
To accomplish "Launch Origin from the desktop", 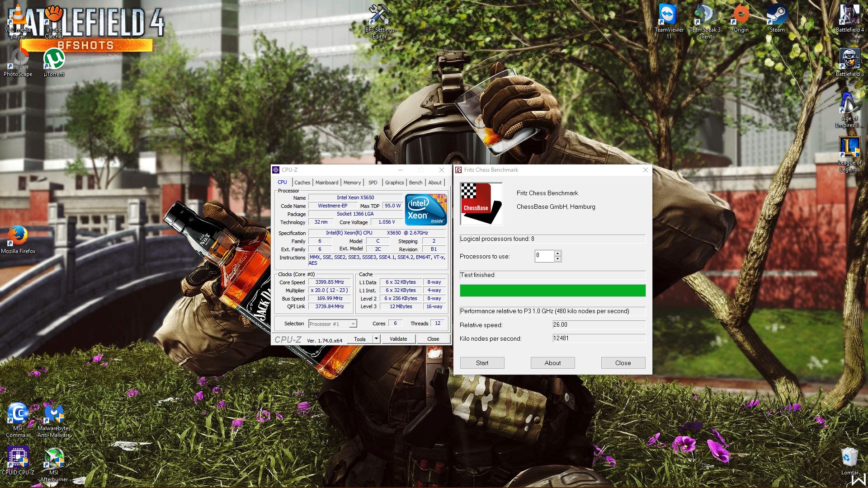I will coord(741,19).
